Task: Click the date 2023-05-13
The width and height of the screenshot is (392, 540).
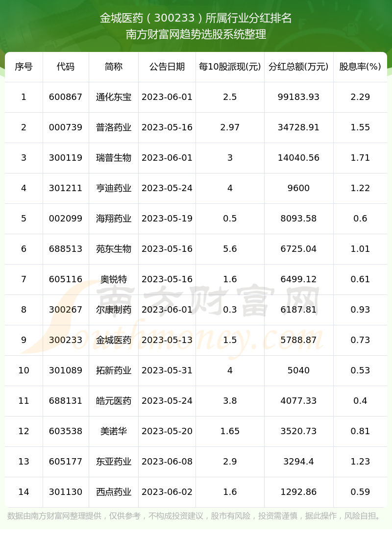Action: point(167,340)
